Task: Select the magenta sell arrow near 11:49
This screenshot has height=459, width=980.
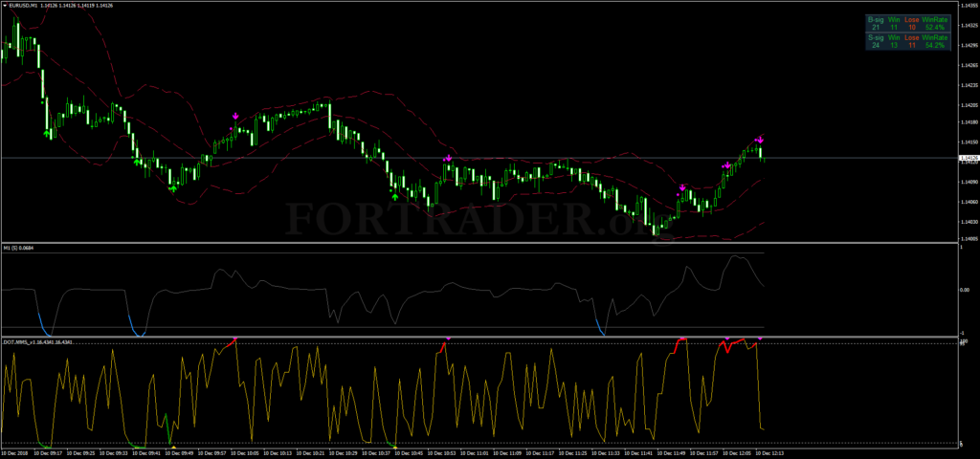Action: (x=681, y=188)
